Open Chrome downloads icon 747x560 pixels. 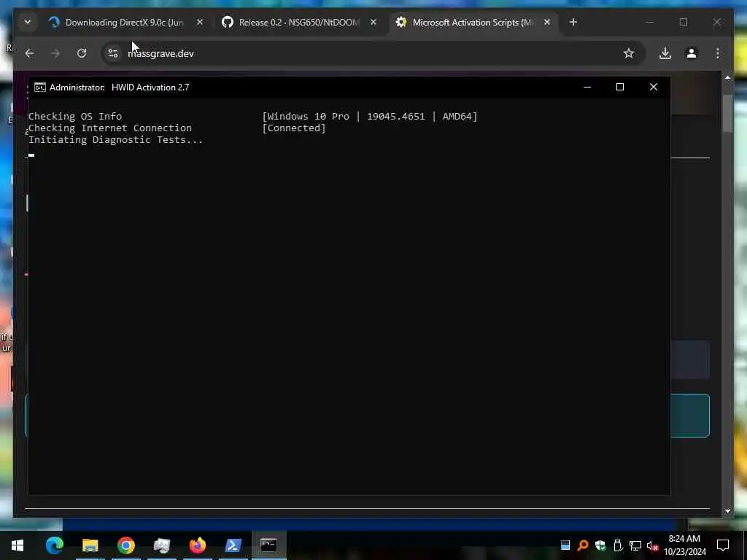tap(665, 53)
